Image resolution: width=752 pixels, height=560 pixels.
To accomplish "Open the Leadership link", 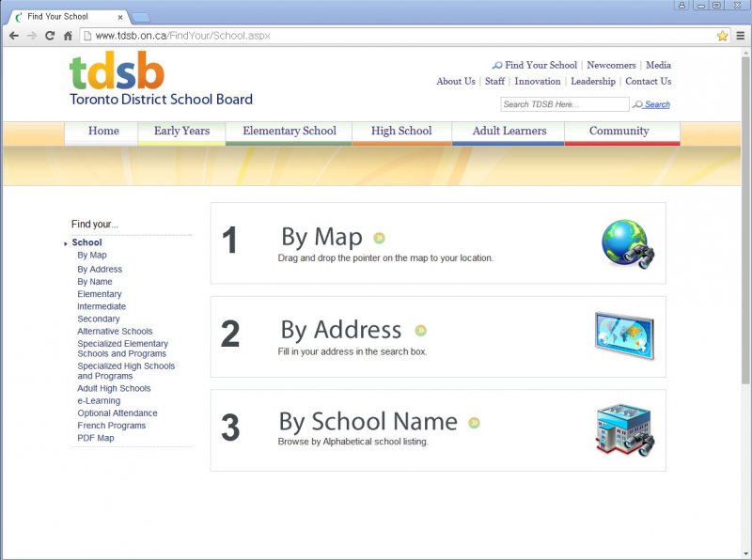I will [593, 82].
